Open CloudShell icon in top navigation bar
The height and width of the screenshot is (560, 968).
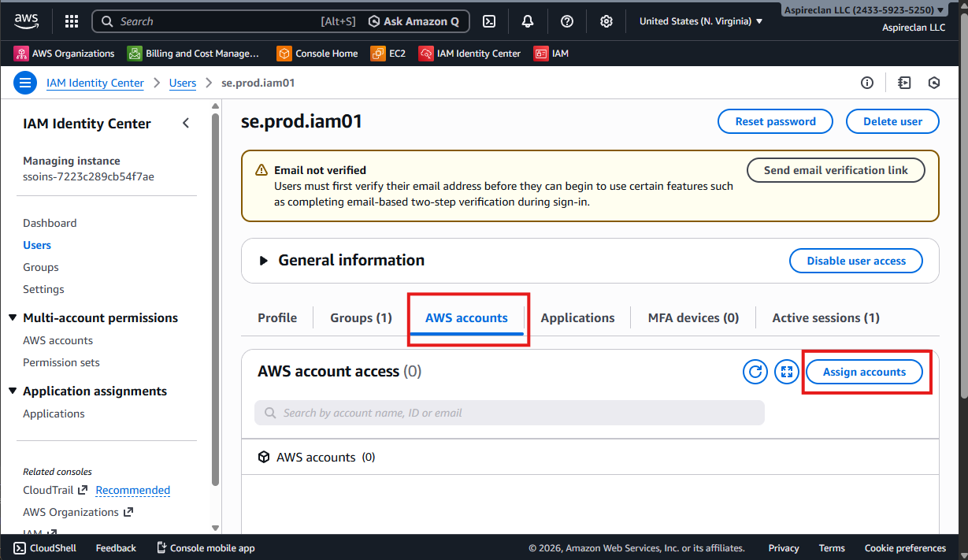[x=489, y=21]
